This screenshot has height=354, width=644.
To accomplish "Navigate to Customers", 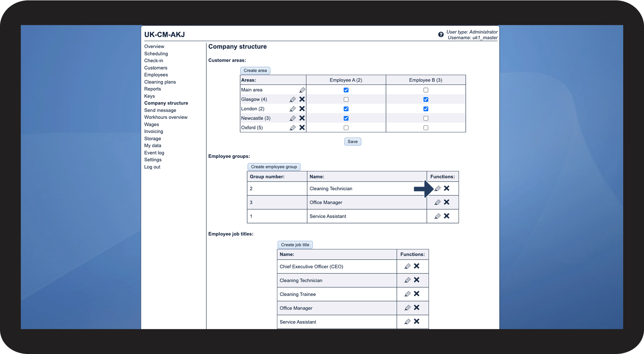I will [x=156, y=68].
